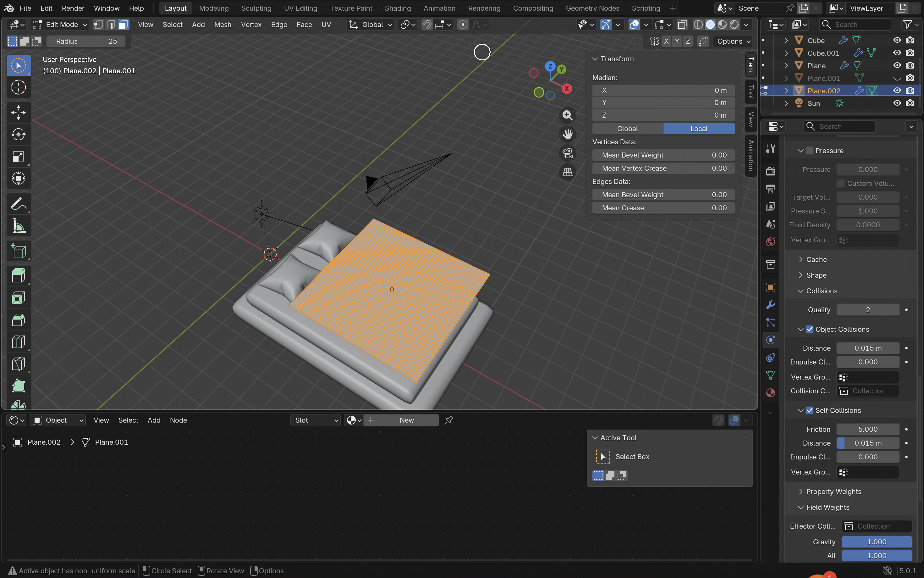
Task: Expand the Property Weights section
Action: click(833, 492)
